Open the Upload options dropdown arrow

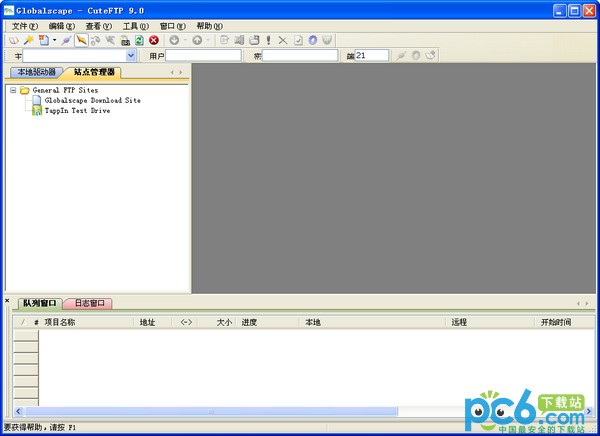pos(208,40)
